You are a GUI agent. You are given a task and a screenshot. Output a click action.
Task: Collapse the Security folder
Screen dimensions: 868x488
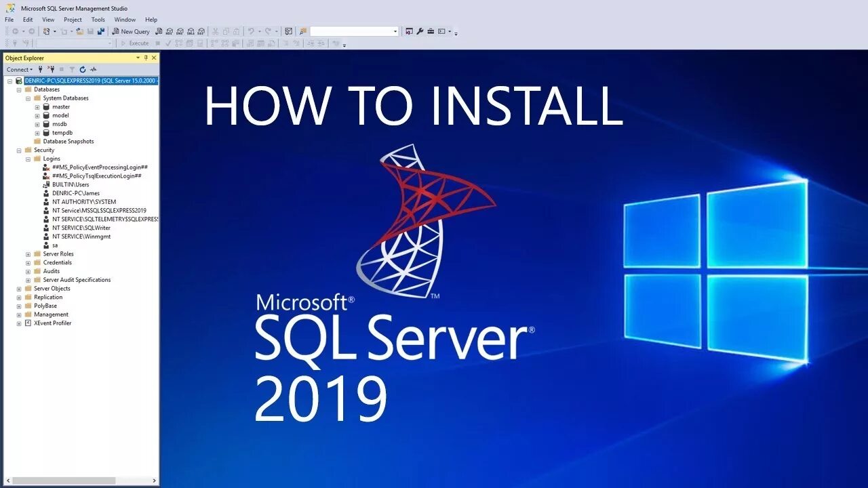(19, 150)
